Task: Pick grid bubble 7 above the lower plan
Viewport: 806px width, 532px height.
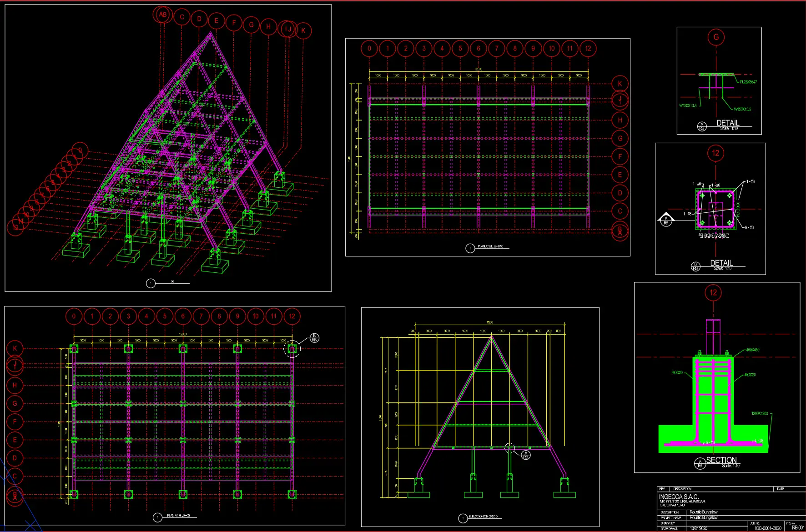Action: point(201,316)
